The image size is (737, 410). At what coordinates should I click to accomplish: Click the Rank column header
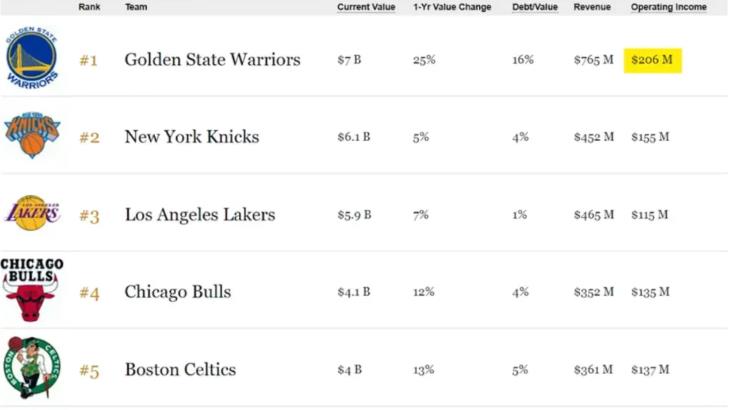pyautogui.click(x=89, y=8)
